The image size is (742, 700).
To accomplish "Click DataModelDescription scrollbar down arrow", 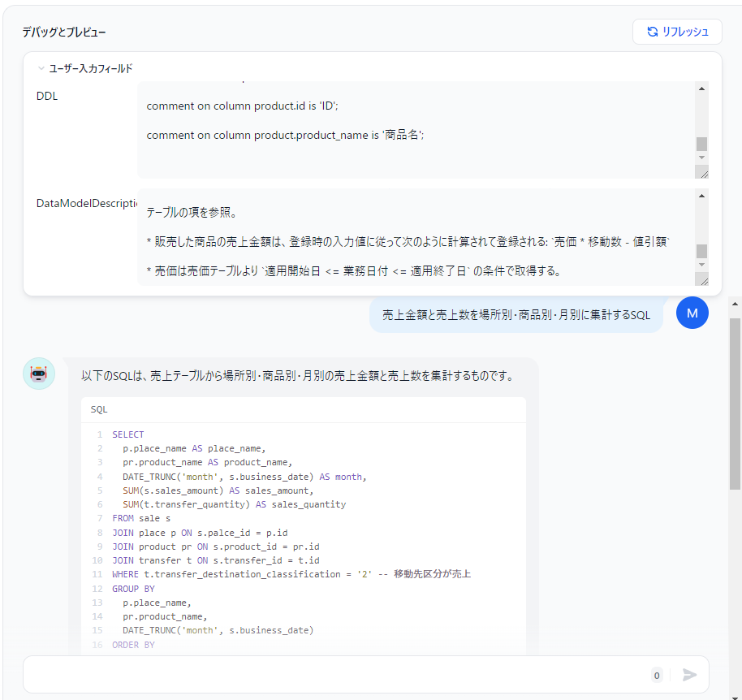I will point(701,265).
